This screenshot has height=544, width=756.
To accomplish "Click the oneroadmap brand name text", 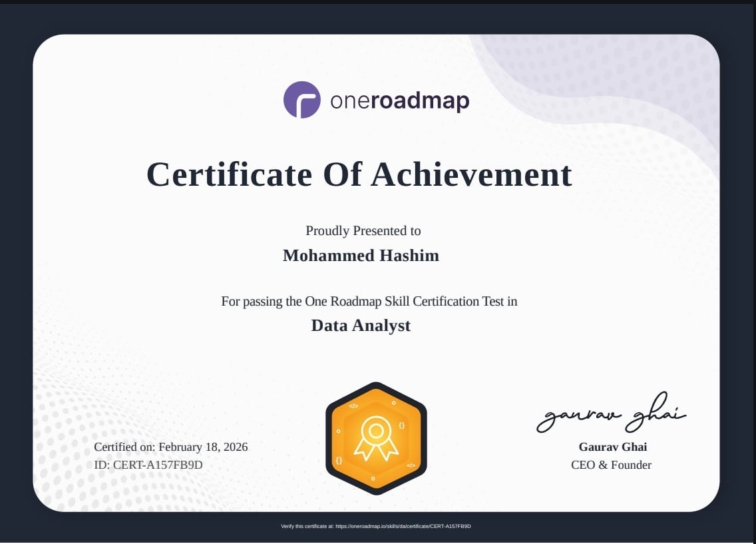I will [400, 101].
